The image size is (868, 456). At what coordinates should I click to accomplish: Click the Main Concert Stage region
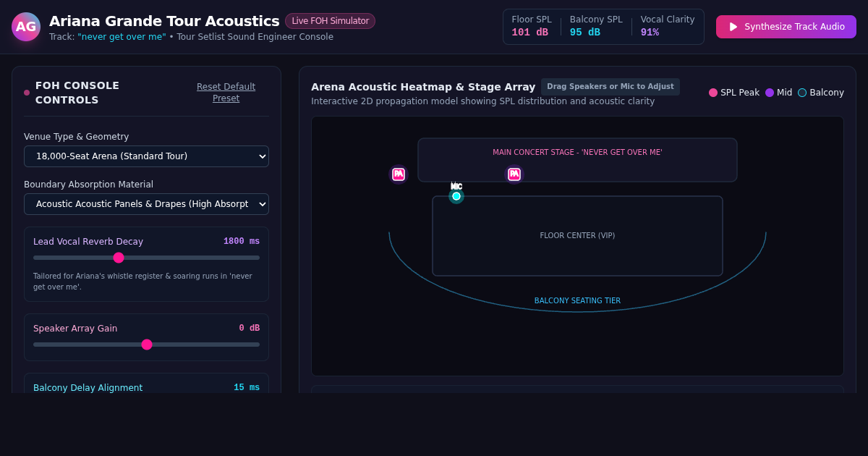tap(577, 160)
